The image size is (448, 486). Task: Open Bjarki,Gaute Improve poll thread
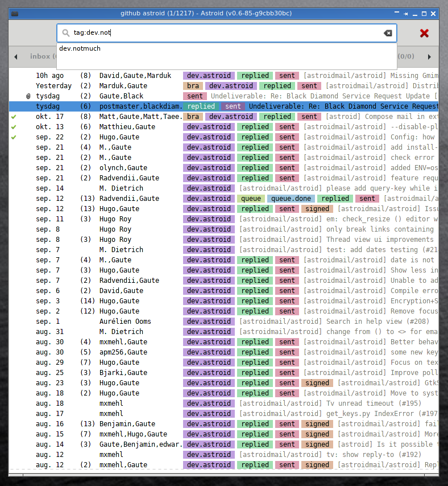[x=224, y=373]
